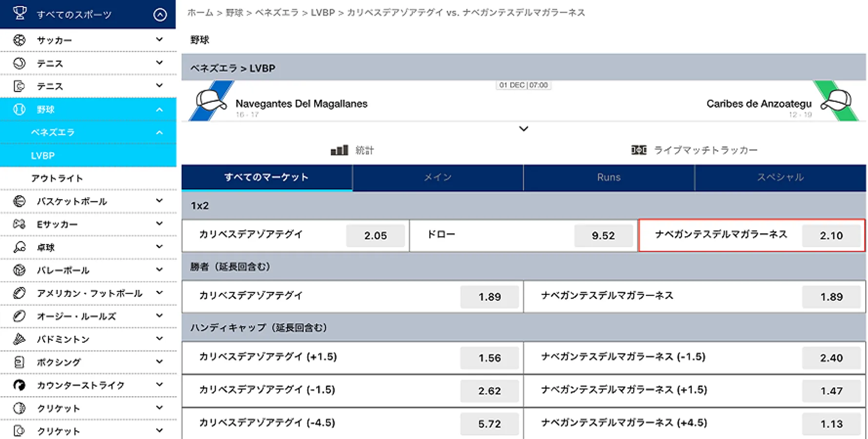Click the basketball icon beside バスケットボール
Viewport: 868px width, 439px height.
(x=20, y=201)
